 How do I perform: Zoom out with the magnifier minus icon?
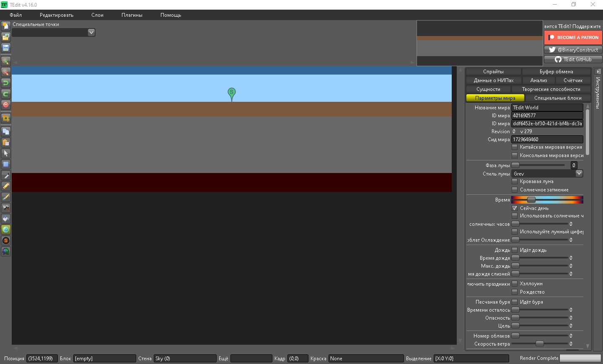tap(6, 72)
